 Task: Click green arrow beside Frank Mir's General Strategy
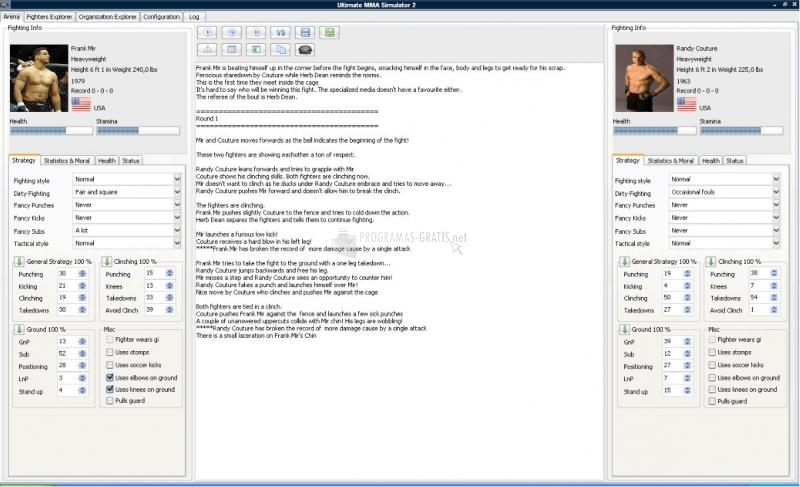pos(19,262)
